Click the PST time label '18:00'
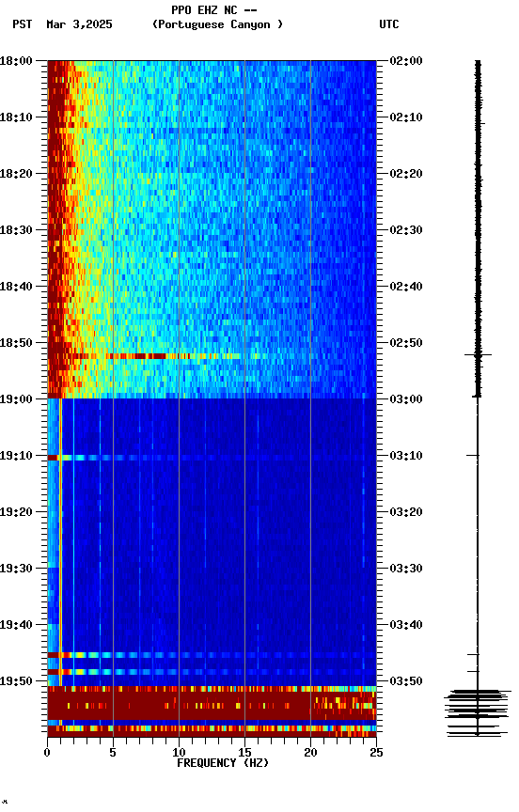This screenshot has height=812, width=519. click(x=16, y=61)
